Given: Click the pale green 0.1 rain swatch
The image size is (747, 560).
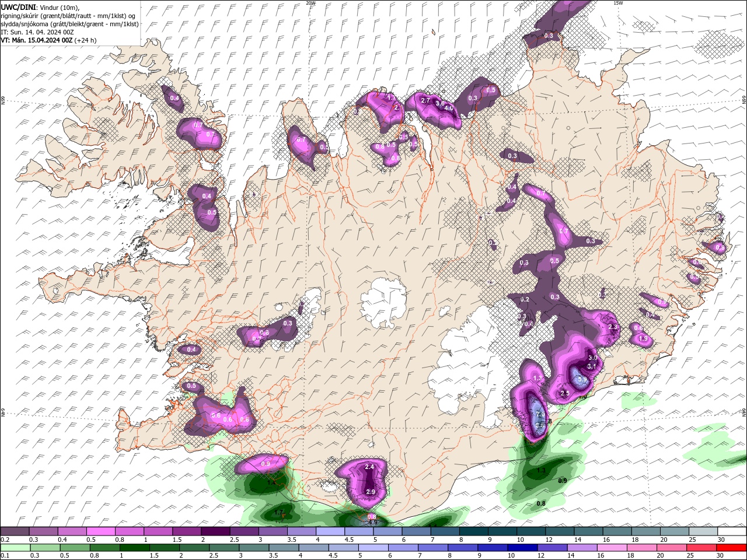Looking at the screenshot, I should [x=15, y=548].
